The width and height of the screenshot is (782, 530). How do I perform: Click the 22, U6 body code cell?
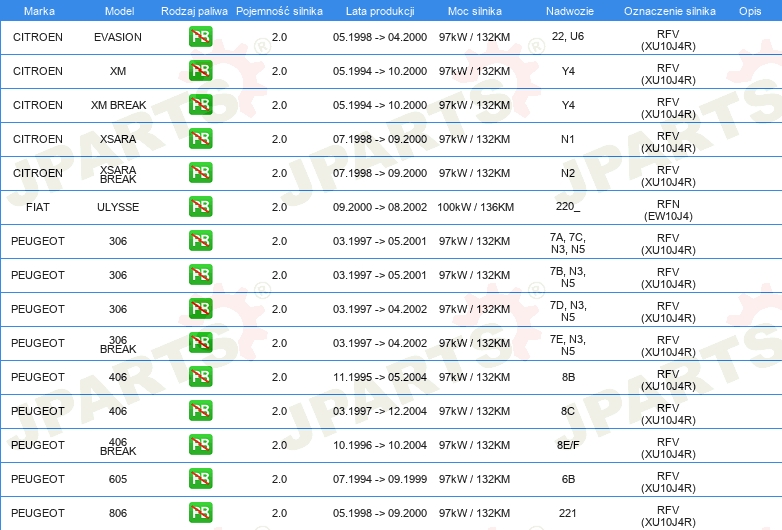point(568,36)
